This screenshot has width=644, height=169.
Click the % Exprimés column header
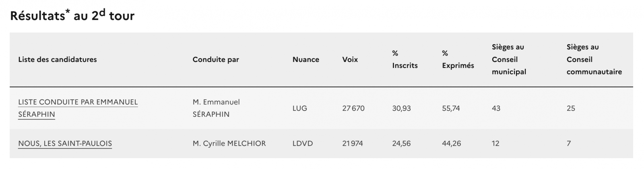click(458, 60)
